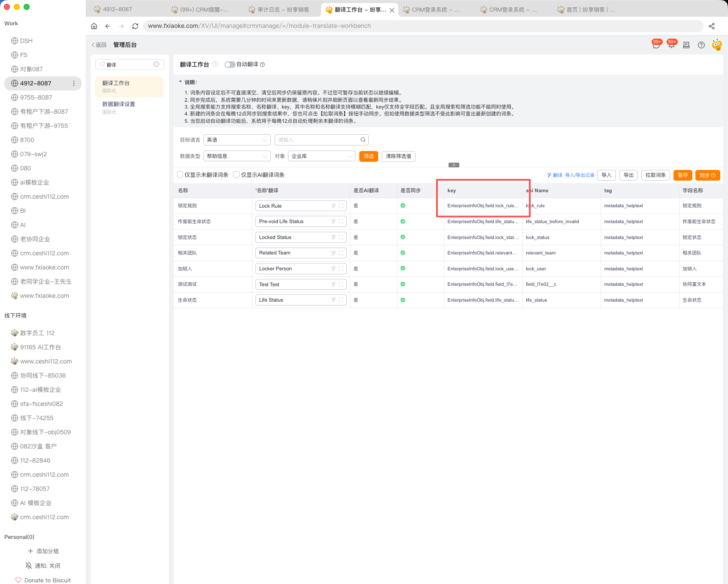Open the 导入/导出记录 link
728x584 pixels.
(x=579, y=175)
